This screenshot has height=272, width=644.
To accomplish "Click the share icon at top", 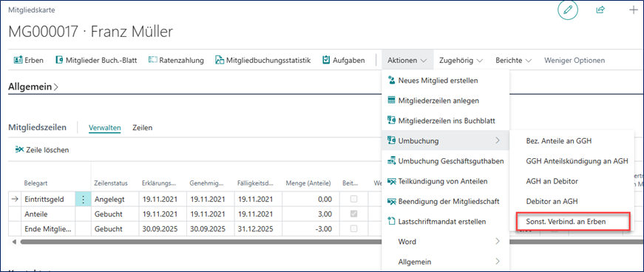I will [x=600, y=10].
